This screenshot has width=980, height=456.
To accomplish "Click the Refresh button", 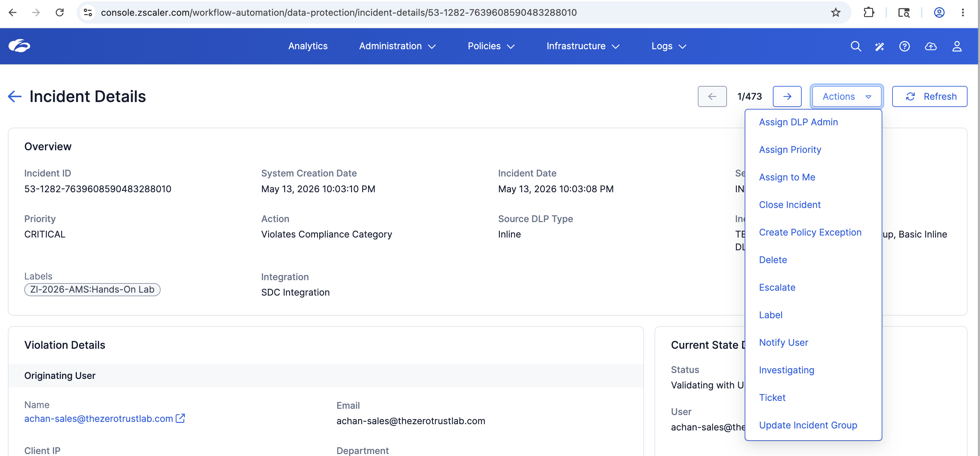I will (930, 96).
